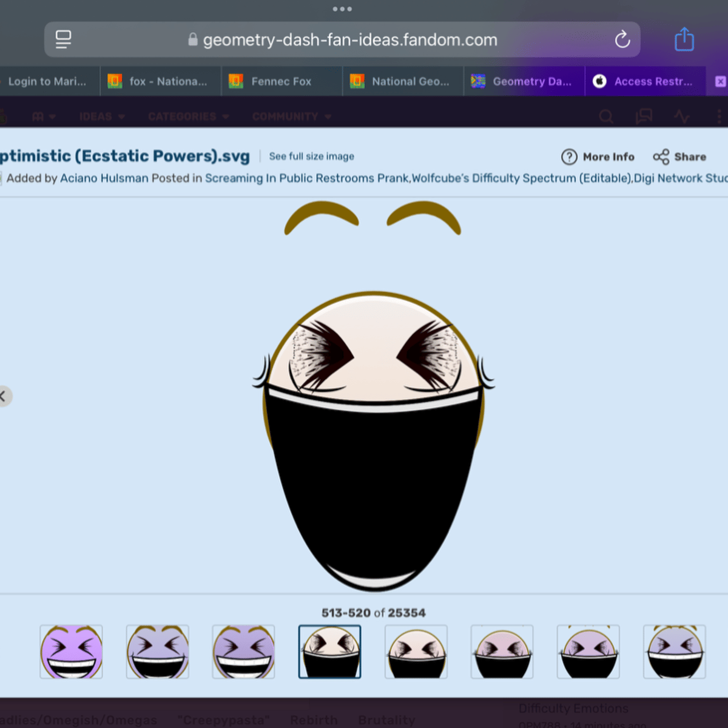Image resolution: width=728 pixels, height=728 pixels.
Task: Select the third thumbnail with purple laughing face
Action: pyautogui.click(x=244, y=652)
